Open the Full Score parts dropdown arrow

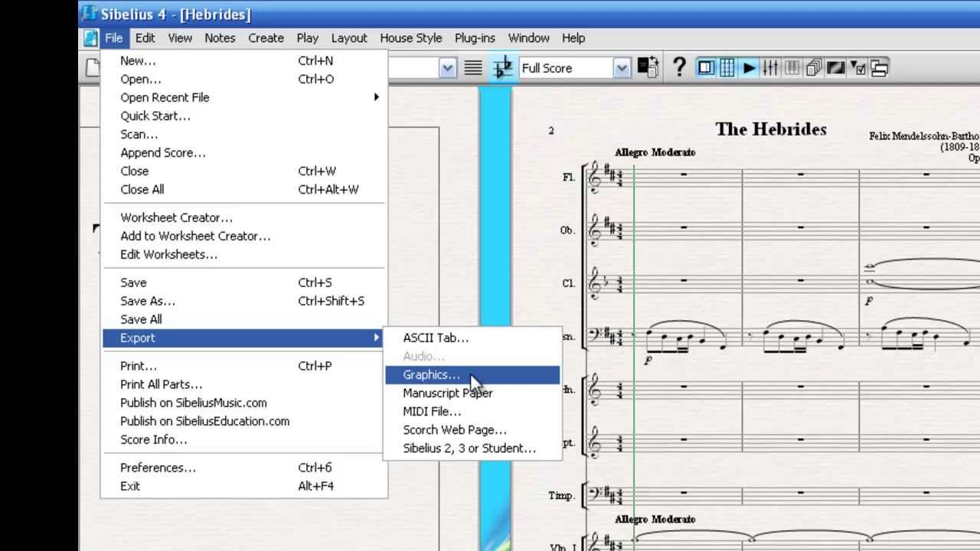click(x=622, y=68)
